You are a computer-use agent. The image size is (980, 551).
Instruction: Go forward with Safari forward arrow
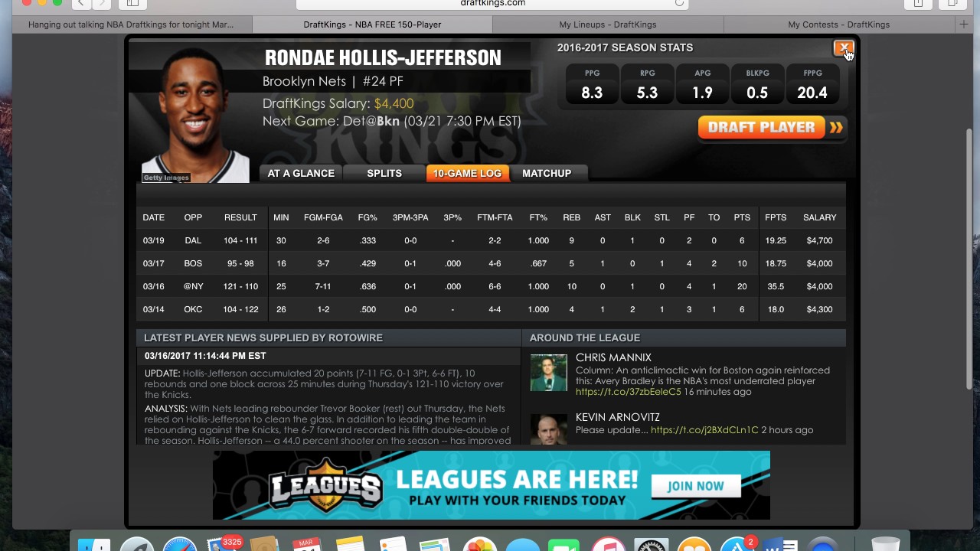[102, 3]
